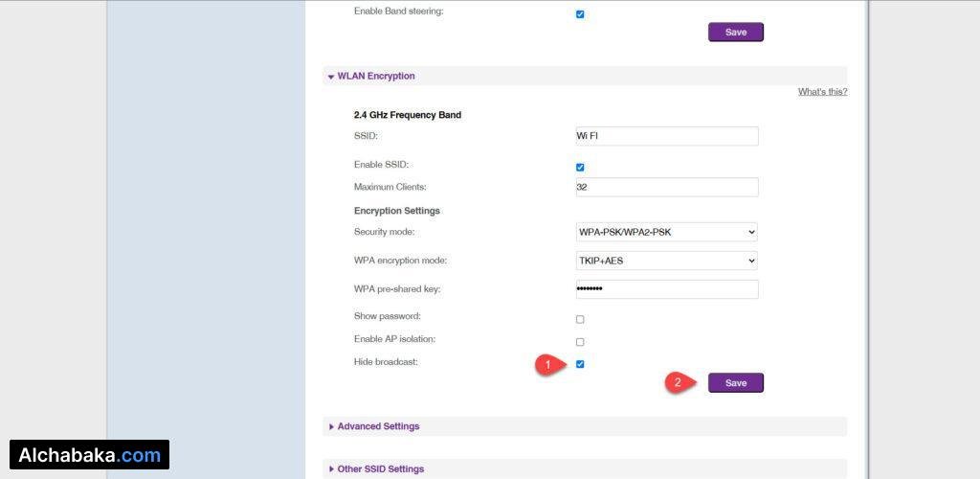Collapse the WLAN Encryption section

(x=375, y=76)
